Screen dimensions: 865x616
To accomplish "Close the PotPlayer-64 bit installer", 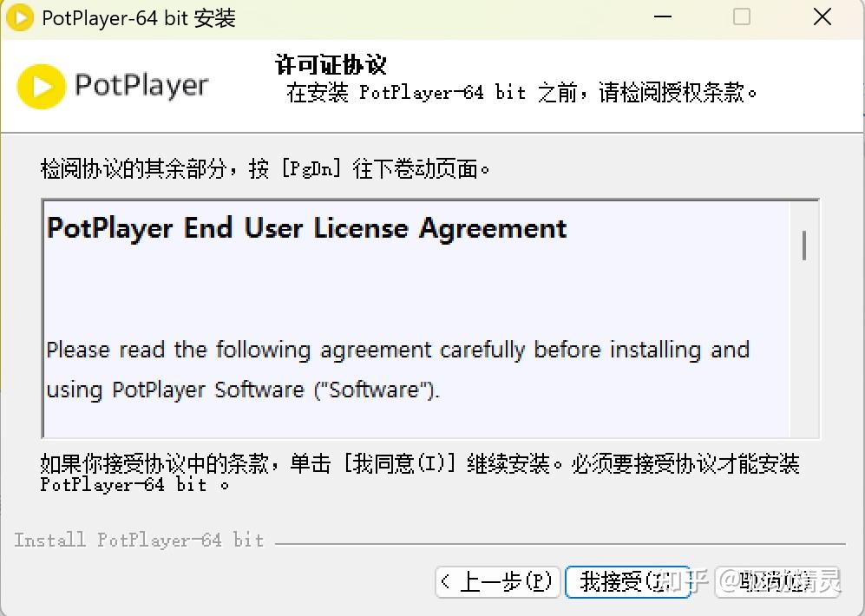I will pos(822,17).
